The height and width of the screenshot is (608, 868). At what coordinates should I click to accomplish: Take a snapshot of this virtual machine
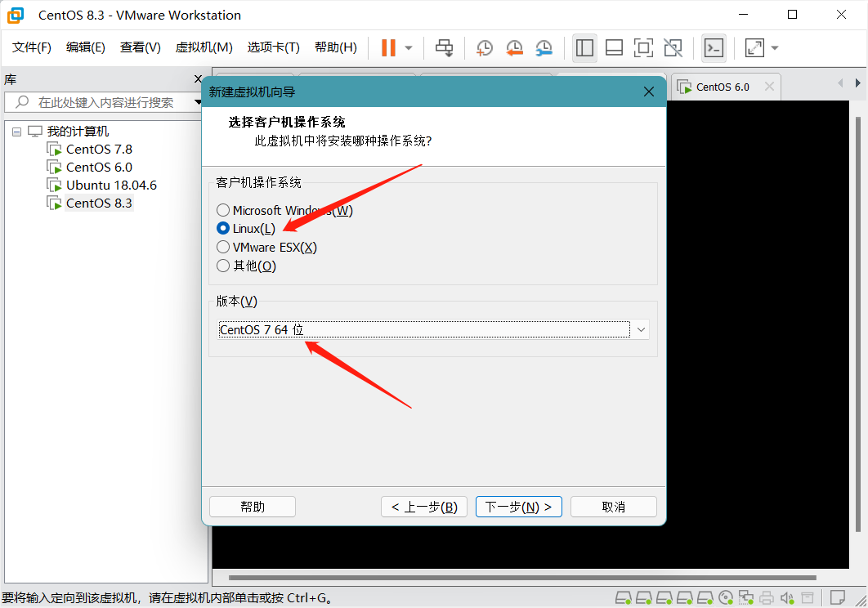pyautogui.click(x=485, y=47)
